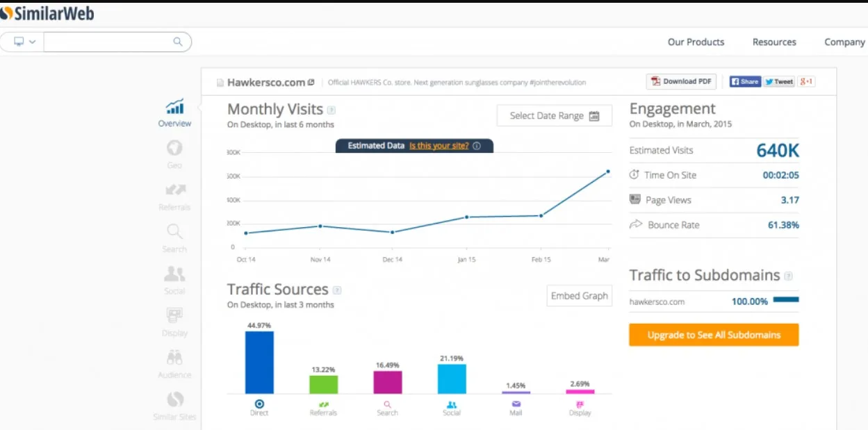This screenshot has height=430, width=868.
Task: Click the 'Is this your site?' link
Action: pos(439,146)
